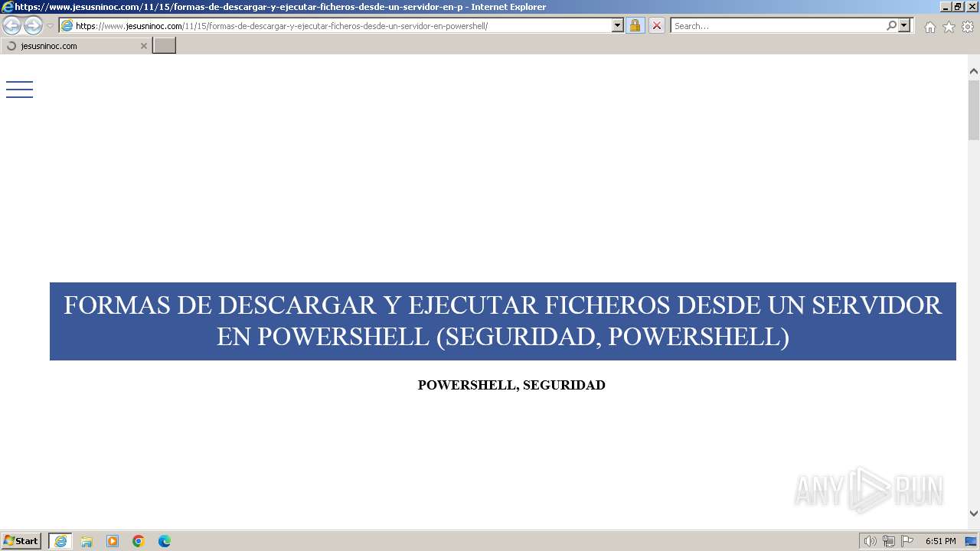Launch Google Chrome from the taskbar
The height and width of the screenshot is (551, 980).
point(139,541)
